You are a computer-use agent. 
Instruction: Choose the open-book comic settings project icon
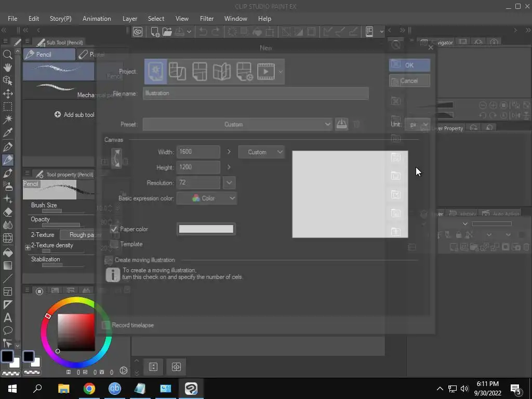[x=221, y=71]
